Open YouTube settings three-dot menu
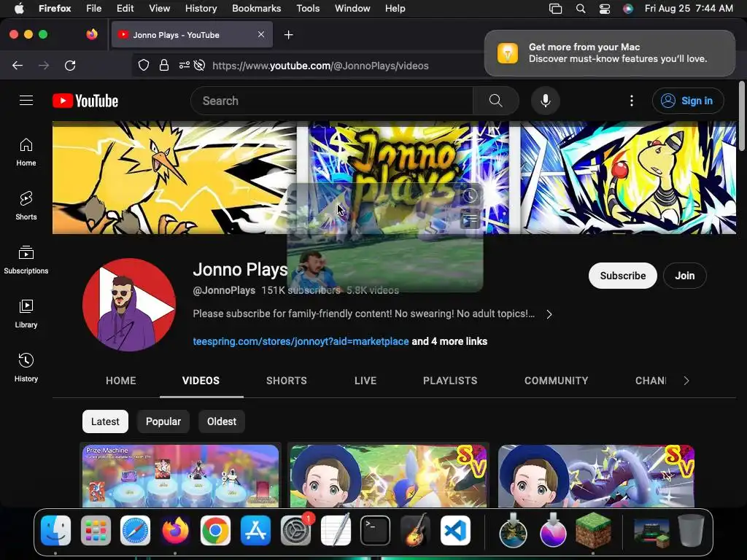The image size is (747, 560). pyautogui.click(x=632, y=101)
